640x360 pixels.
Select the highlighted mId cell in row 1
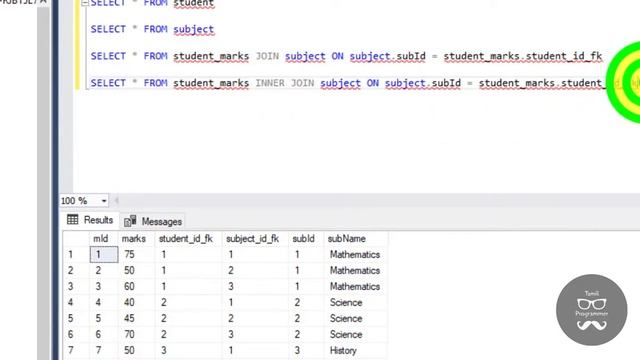coord(104,255)
